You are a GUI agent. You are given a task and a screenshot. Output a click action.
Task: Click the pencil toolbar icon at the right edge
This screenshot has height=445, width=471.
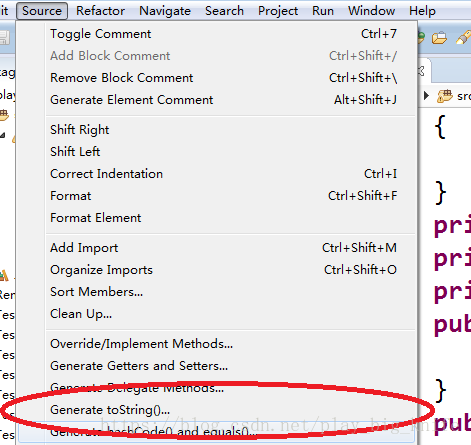pyautogui.click(x=463, y=38)
